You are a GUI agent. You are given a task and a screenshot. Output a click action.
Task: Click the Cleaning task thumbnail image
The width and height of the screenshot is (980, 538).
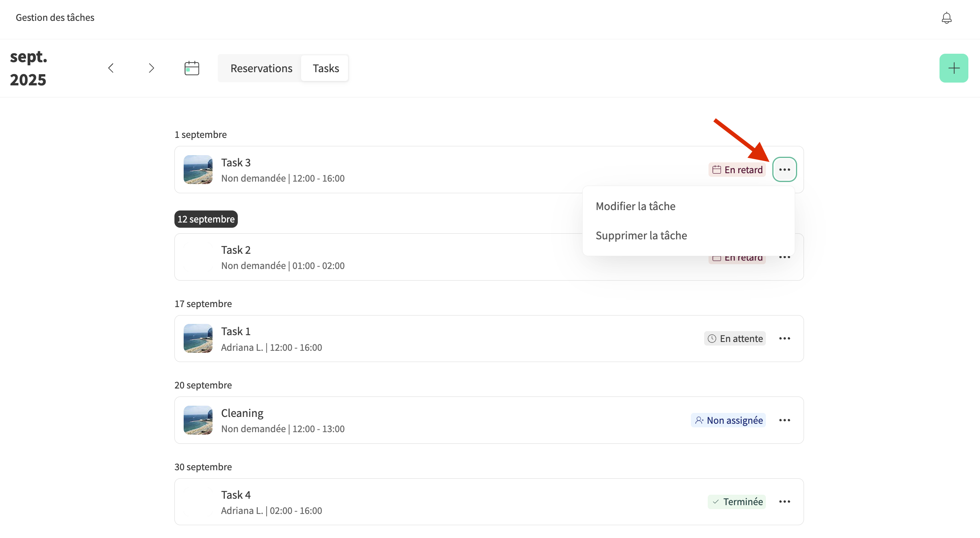coord(198,420)
